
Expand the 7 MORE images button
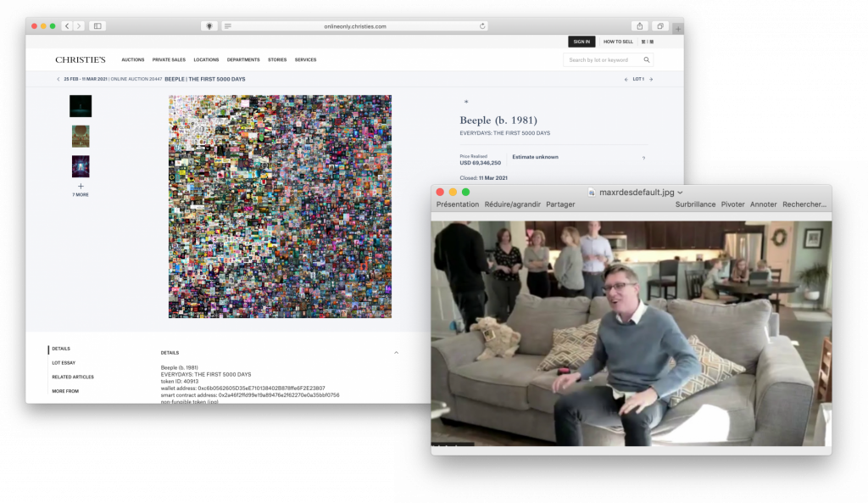tap(81, 190)
